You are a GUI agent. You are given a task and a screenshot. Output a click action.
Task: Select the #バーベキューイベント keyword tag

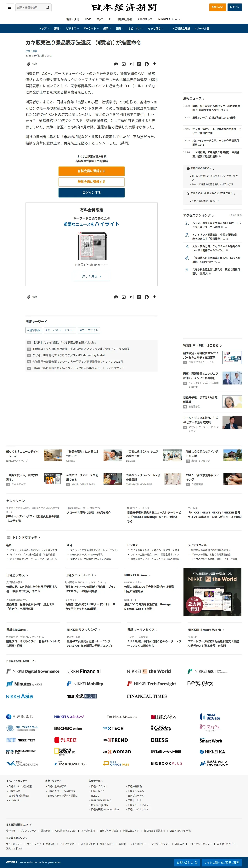(x=60, y=330)
